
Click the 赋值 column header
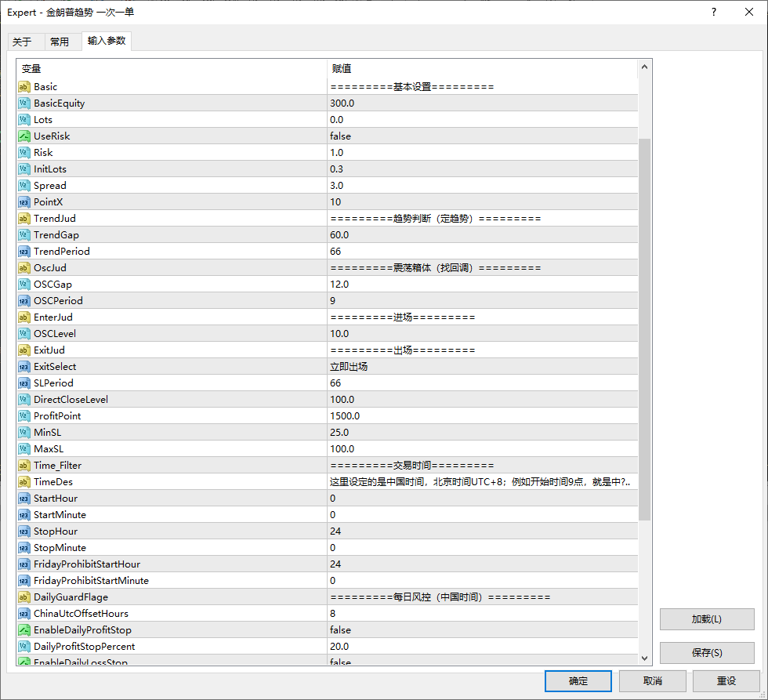click(x=483, y=68)
